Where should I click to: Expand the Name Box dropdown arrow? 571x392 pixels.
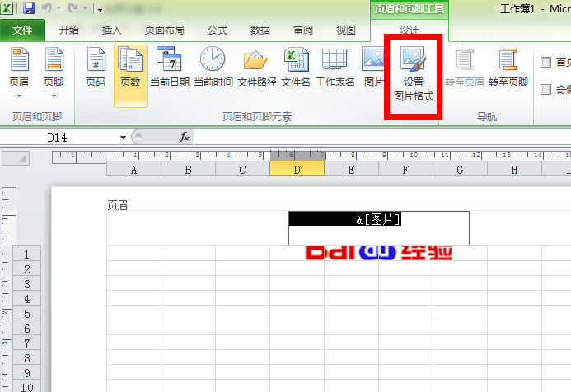pos(123,138)
